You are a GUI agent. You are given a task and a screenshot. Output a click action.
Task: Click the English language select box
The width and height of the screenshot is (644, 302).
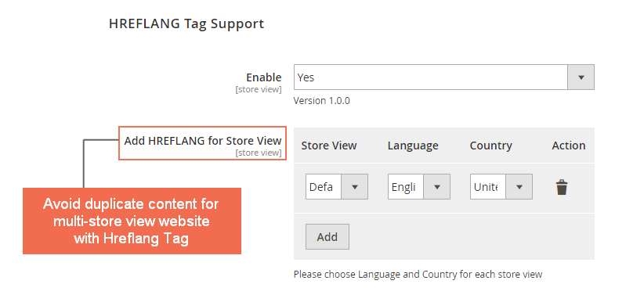419,187
